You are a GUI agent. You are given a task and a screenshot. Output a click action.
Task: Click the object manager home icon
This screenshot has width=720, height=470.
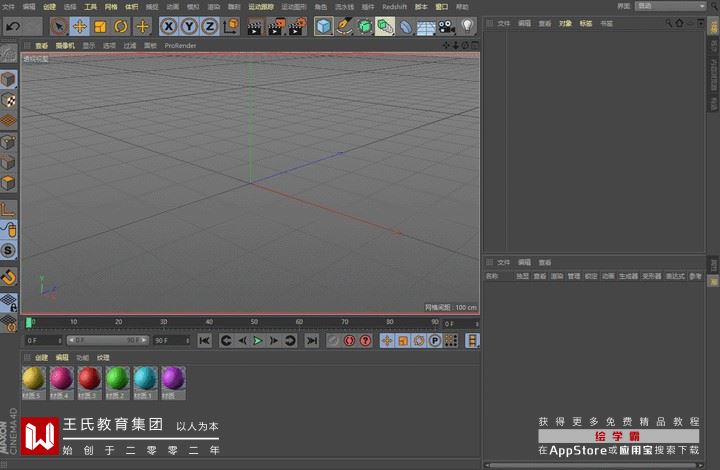click(679, 23)
